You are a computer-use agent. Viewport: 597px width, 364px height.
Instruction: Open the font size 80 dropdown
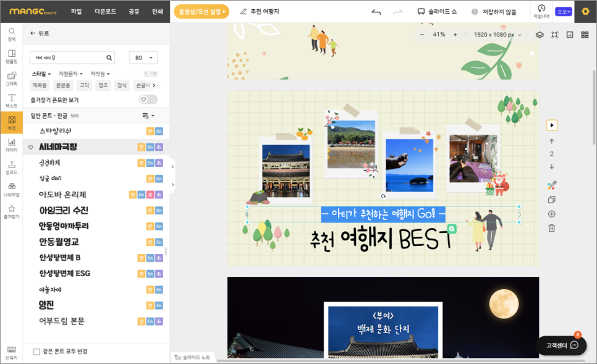[143, 58]
